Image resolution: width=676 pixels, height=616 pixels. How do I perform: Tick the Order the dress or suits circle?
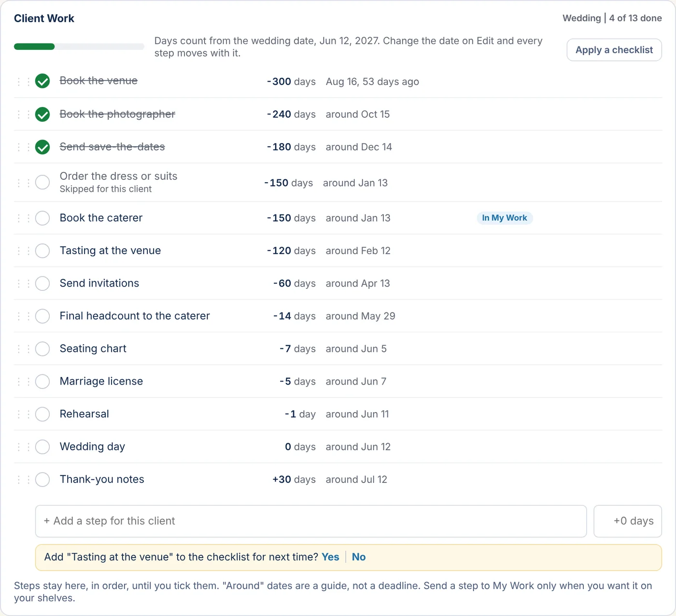tap(42, 182)
